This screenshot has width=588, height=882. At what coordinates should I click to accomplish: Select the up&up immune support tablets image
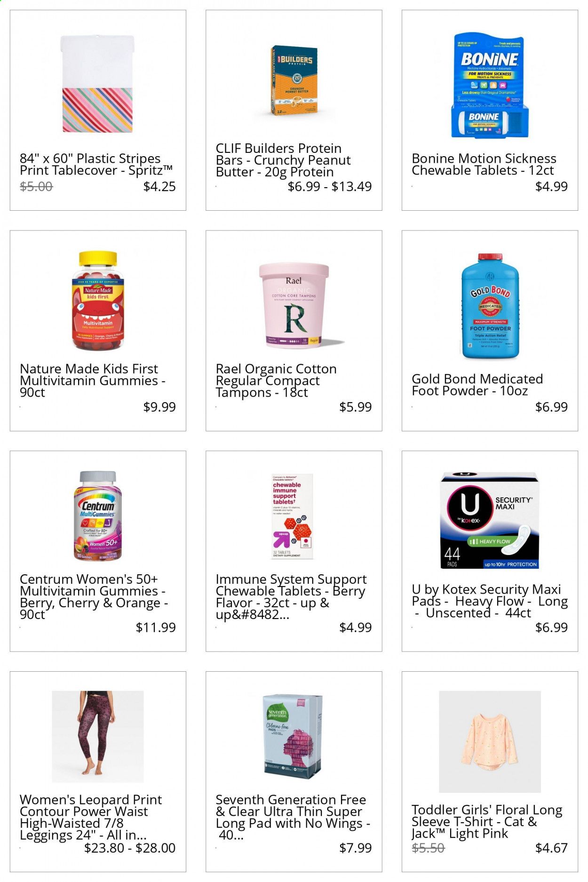[293, 516]
